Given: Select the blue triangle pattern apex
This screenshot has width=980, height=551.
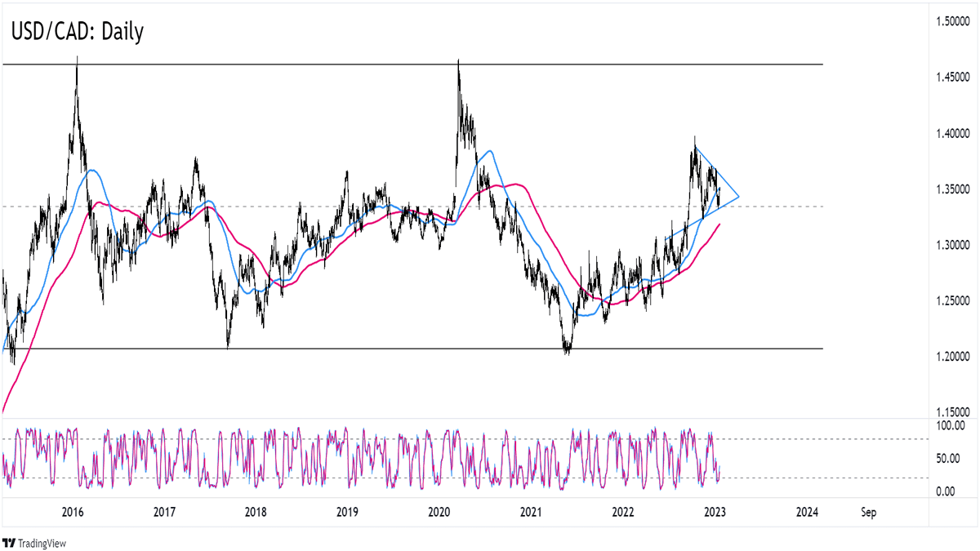Looking at the screenshot, I should pyautogui.click(x=738, y=197).
